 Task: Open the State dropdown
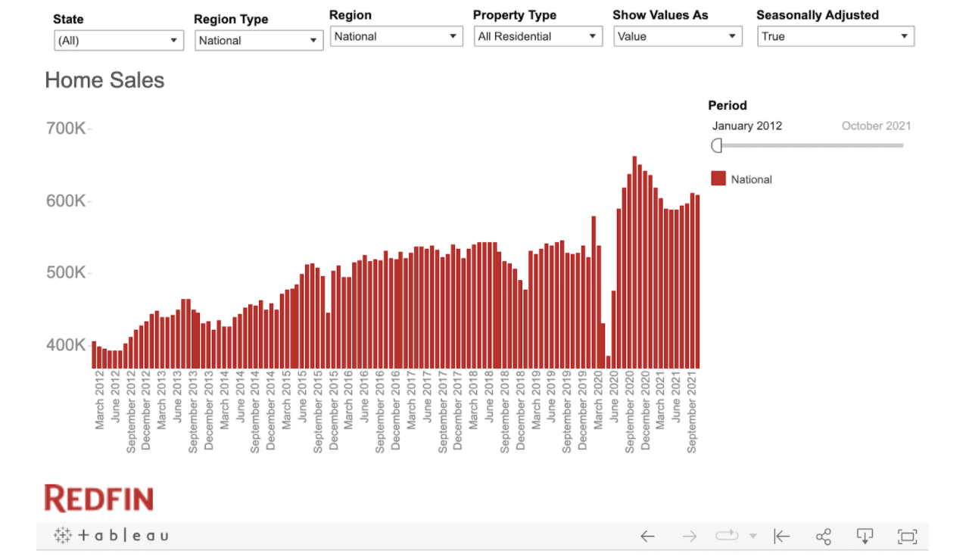point(119,41)
